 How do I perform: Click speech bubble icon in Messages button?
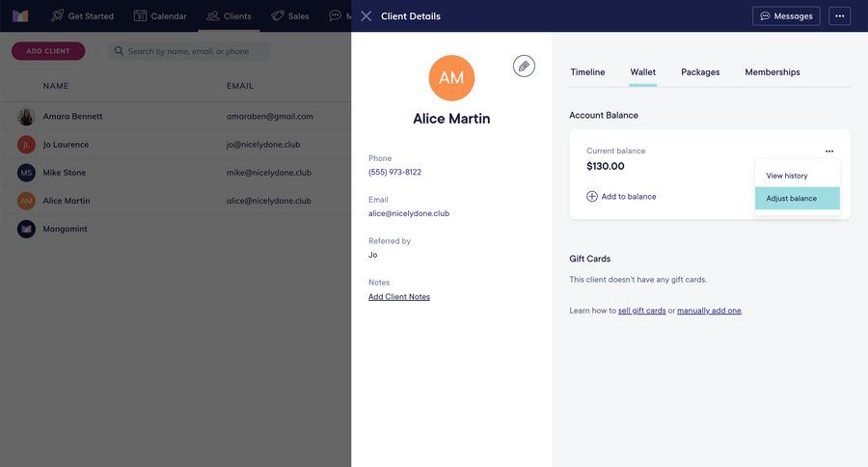point(765,16)
